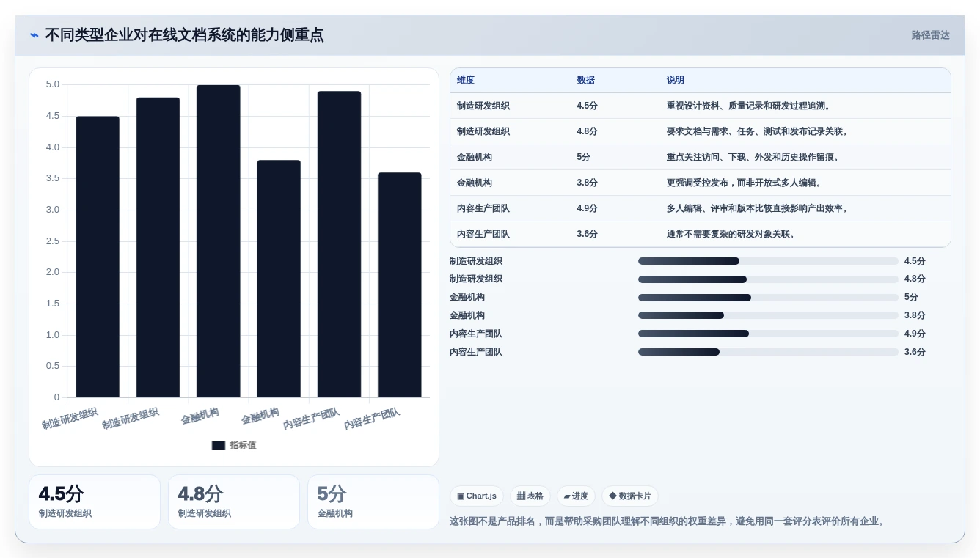
Task: Click the 3.8分 progress bar
Action: [768, 315]
